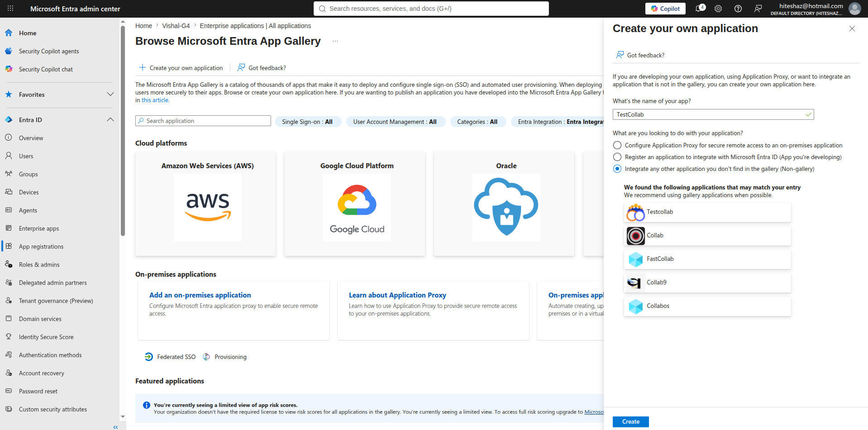Click the Authentication methods icon
The image size is (868, 430).
(x=9, y=355)
